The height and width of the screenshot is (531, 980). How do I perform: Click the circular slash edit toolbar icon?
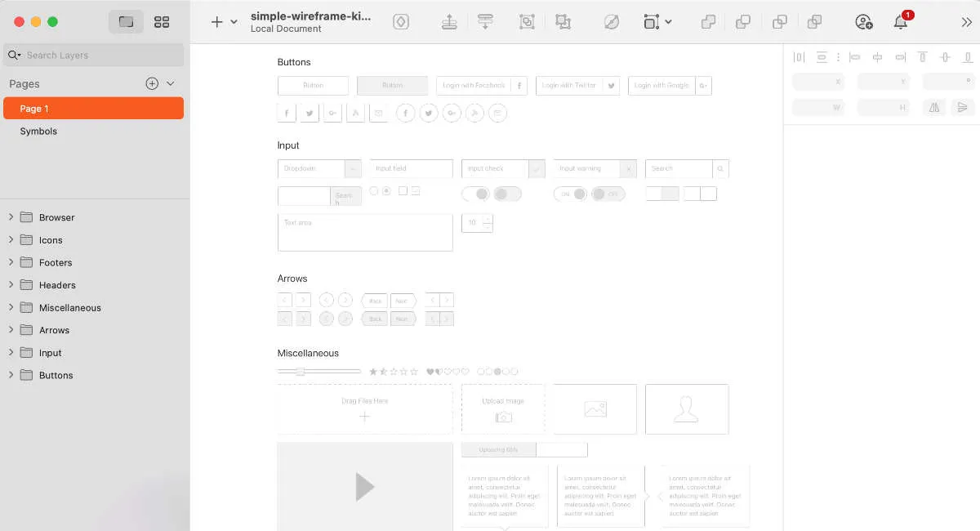click(611, 22)
